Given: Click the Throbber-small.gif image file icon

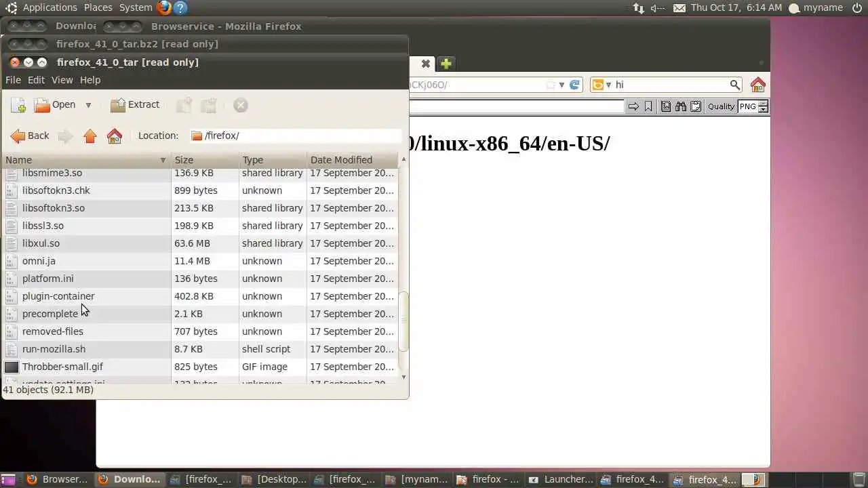Looking at the screenshot, I should point(12,367).
